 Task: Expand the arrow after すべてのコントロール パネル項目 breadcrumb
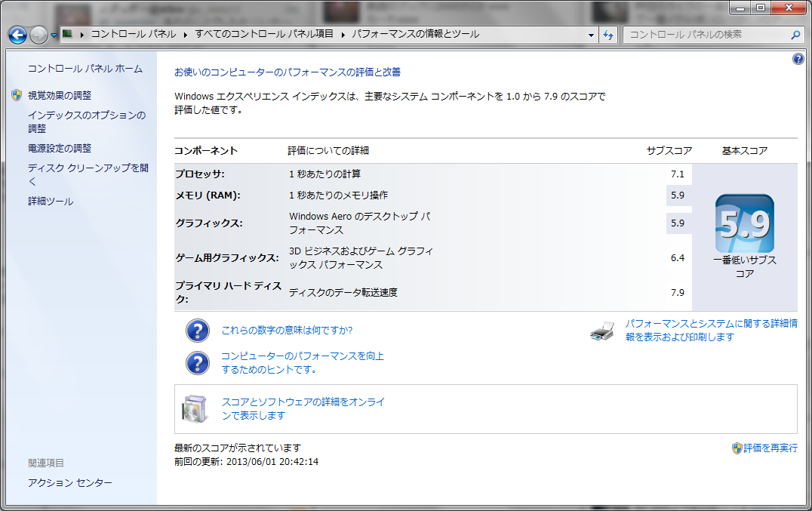[x=343, y=35]
